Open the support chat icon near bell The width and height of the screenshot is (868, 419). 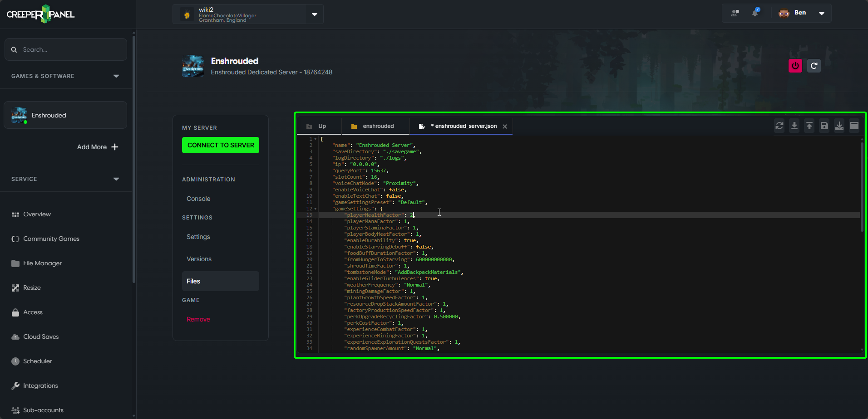click(735, 13)
